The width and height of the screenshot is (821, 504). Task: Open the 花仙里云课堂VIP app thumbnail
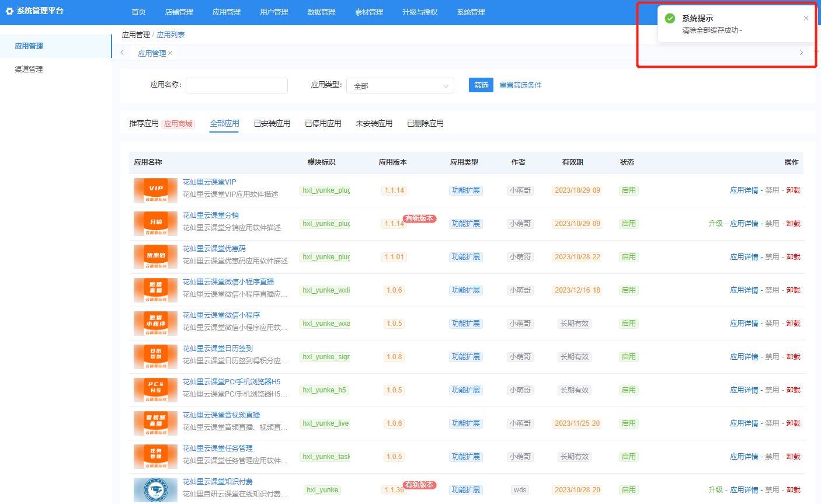click(x=155, y=190)
